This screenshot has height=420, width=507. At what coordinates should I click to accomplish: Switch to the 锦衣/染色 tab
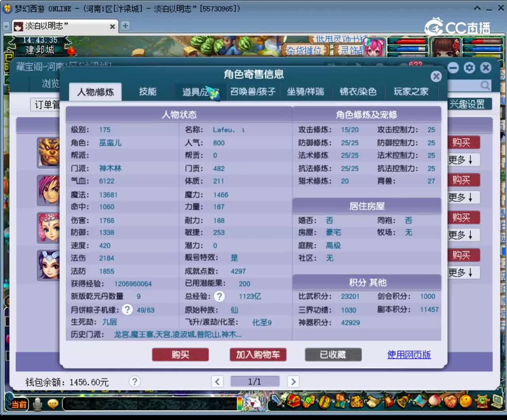[358, 92]
